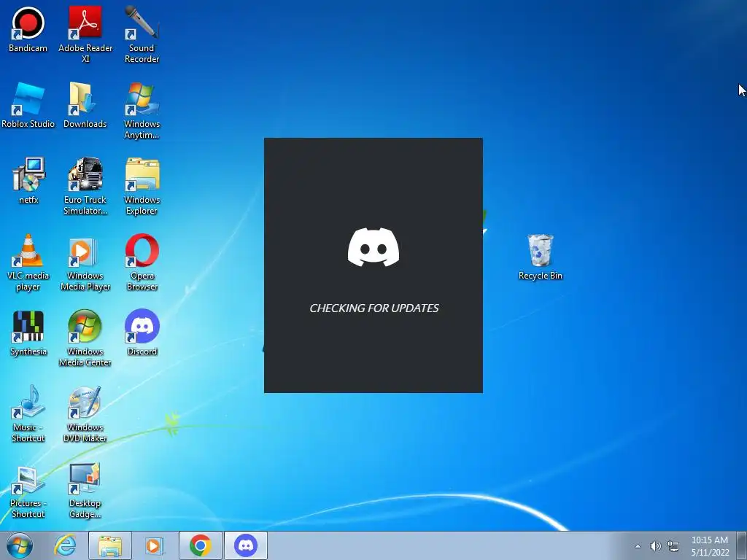Select the Euro Truck Simulator shortcut

(x=85, y=187)
